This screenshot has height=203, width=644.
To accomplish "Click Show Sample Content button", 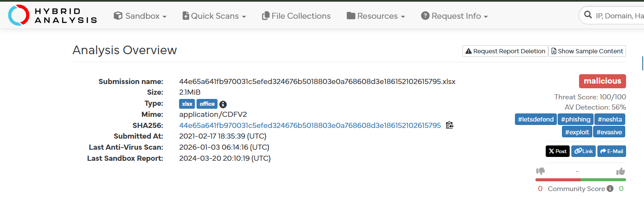I will pyautogui.click(x=587, y=51).
